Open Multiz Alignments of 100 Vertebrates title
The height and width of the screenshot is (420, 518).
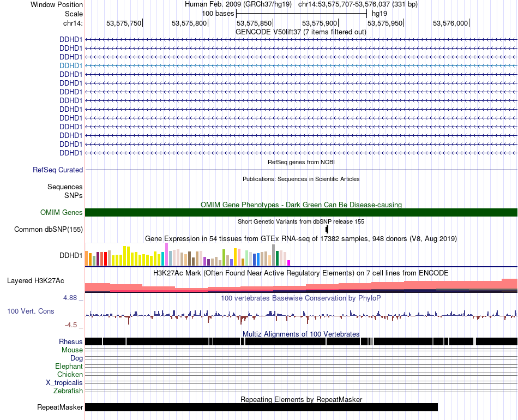point(301,334)
